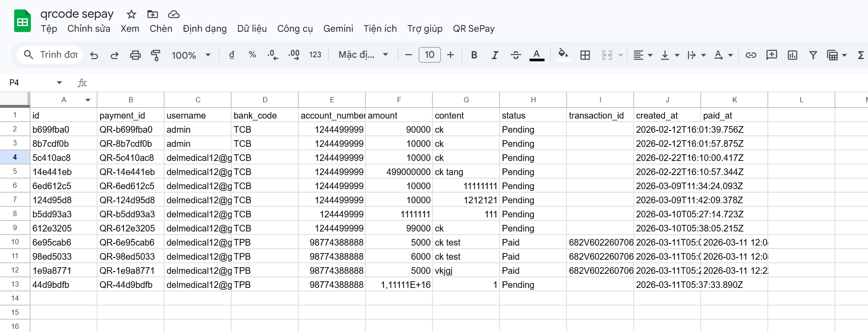This screenshot has width=868, height=332.
Task: Open the 100% zoom dropdown
Action: tap(191, 55)
